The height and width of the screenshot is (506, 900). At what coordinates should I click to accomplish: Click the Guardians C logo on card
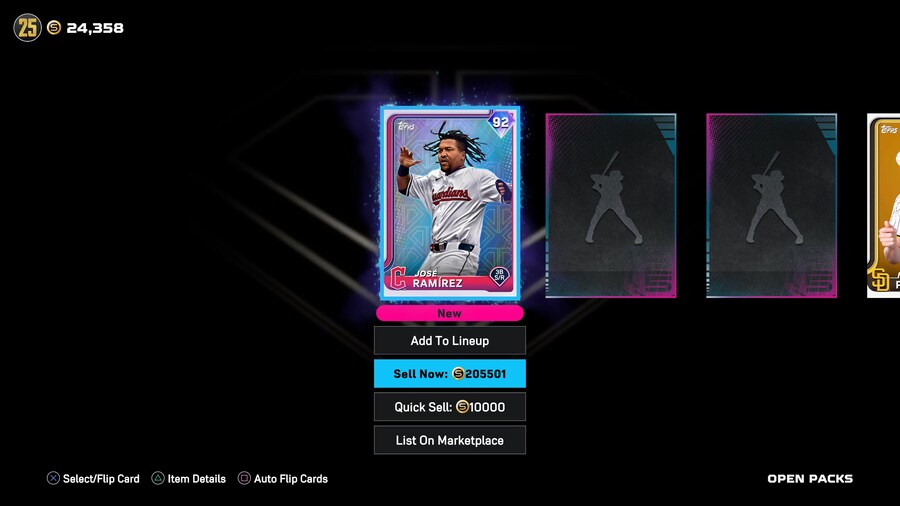click(398, 278)
